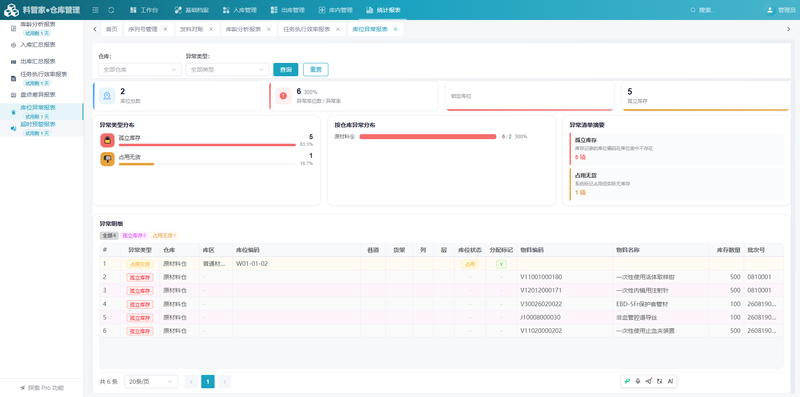Switch to 任务执行效率报表 tab
The width and height of the screenshot is (800, 397).
pyautogui.click(x=307, y=30)
